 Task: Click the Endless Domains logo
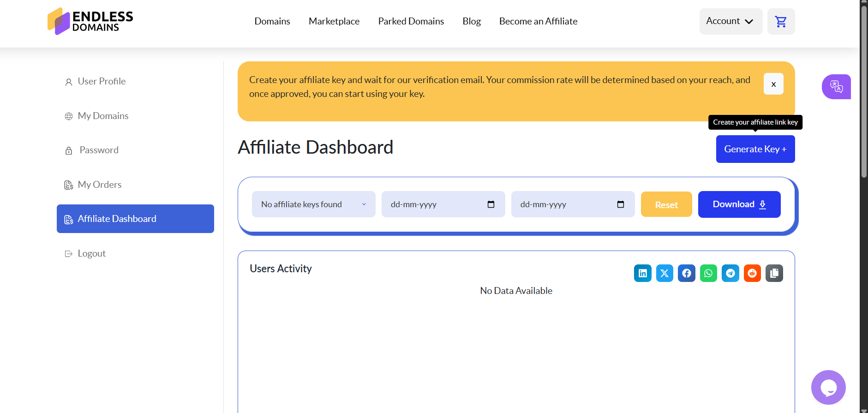(90, 21)
